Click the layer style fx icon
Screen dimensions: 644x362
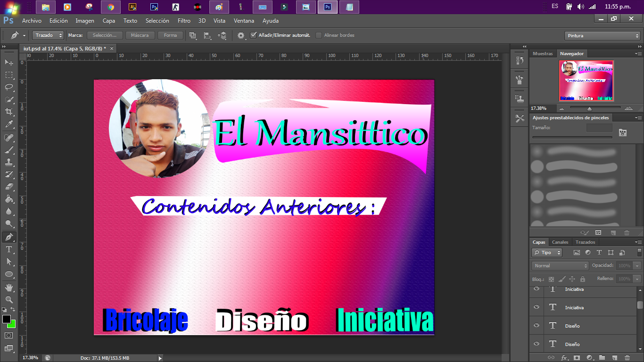(x=564, y=358)
